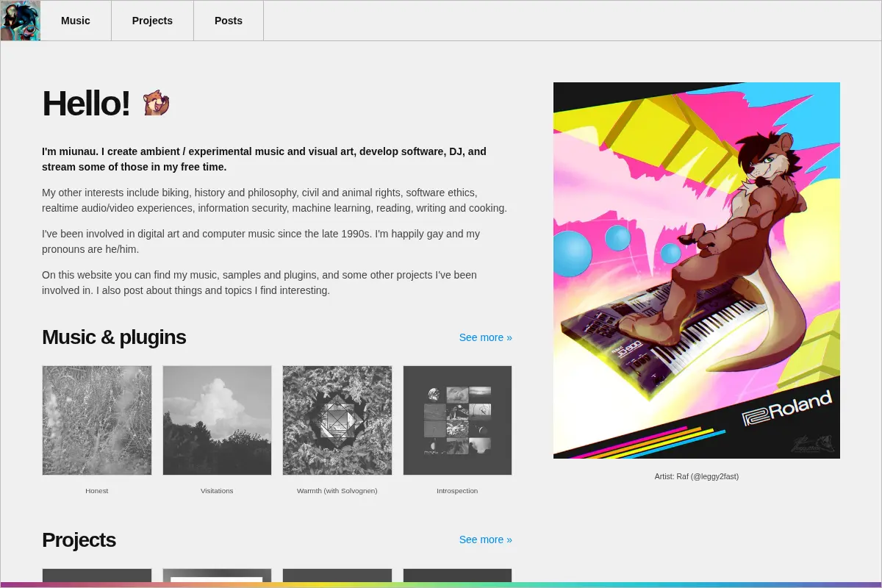Open the Visitations cloud cover thumbnail

[217, 420]
